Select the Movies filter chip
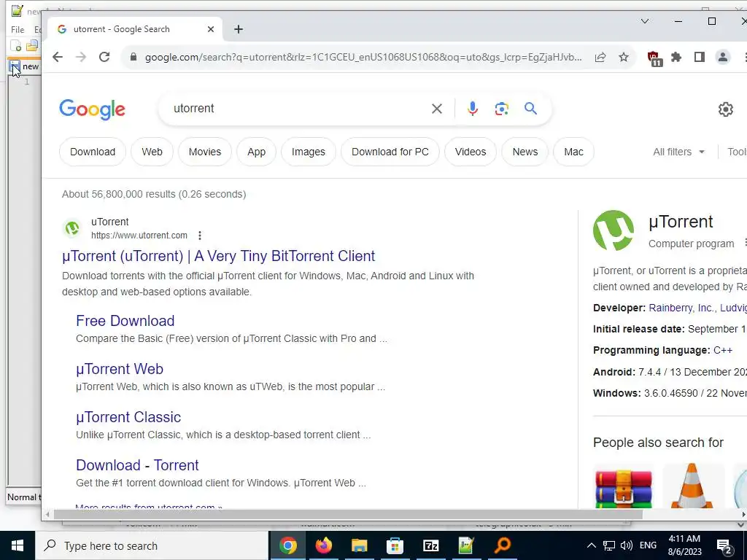 205,152
